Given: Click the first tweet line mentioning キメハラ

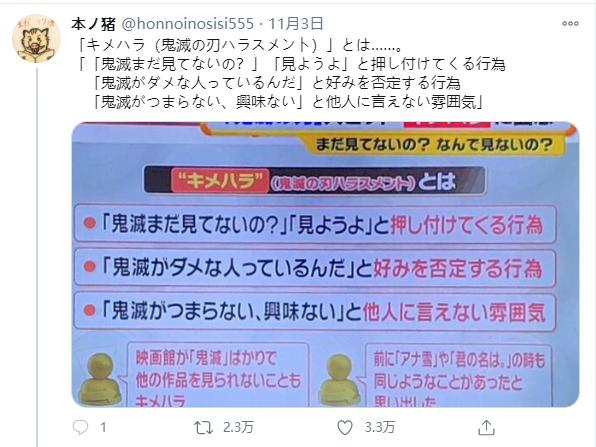Looking at the screenshot, I should click(240, 46).
